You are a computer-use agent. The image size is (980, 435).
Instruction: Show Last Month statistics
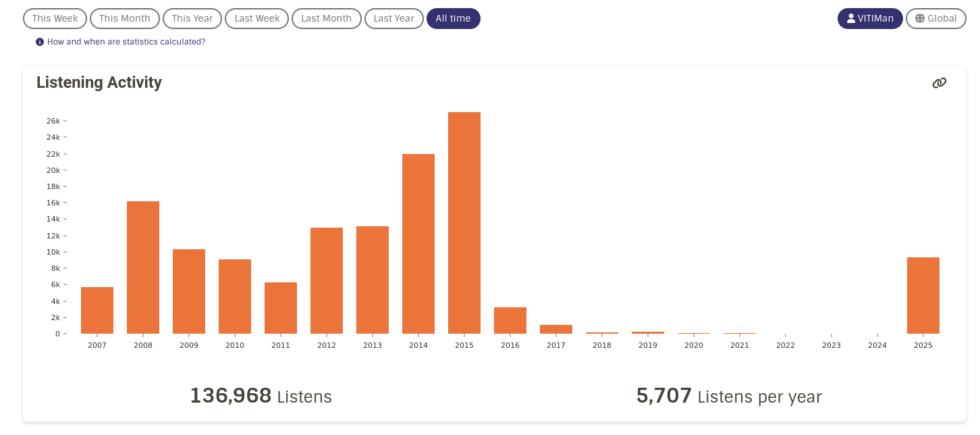coord(327,19)
